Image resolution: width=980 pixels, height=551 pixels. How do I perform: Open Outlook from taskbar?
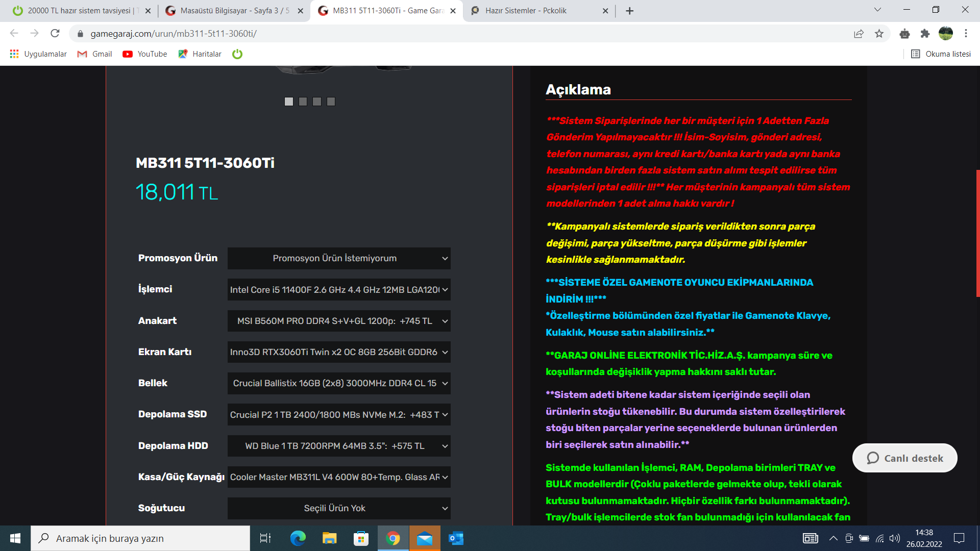pyautogui.click(x=456, y=538)
